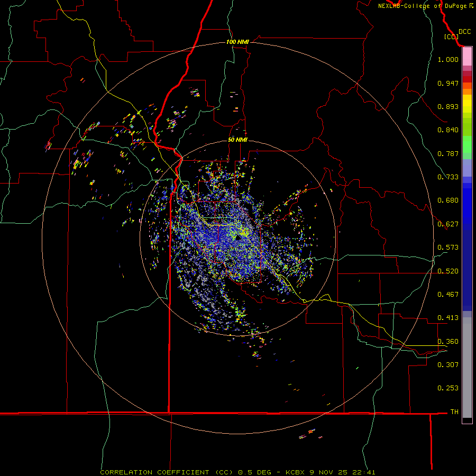Click the pink segment of the color bar
The image size is (476, 476).
[x=467, y=57]
